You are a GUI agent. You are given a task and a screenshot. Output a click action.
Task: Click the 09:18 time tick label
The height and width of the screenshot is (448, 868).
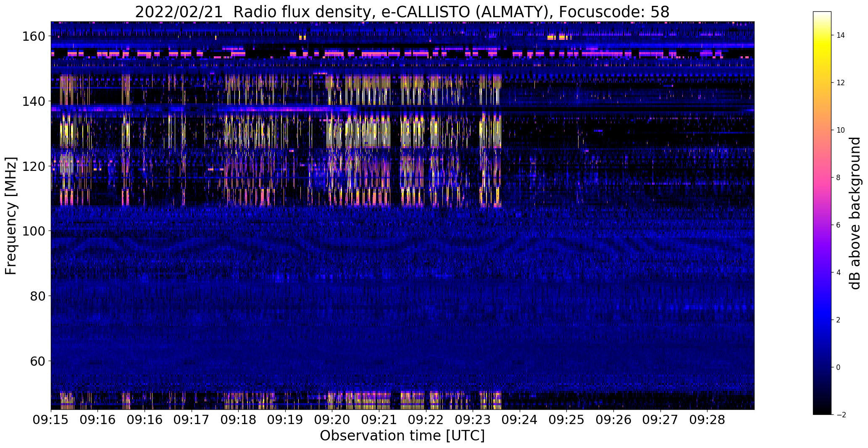[239, 420]
